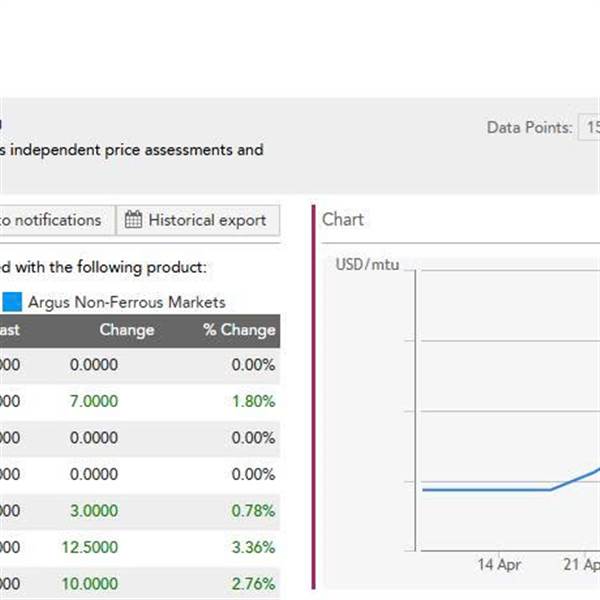This screenshot has height=600, width=600.
Task: Sort table by the % Change column header
Action: (239, 330)
